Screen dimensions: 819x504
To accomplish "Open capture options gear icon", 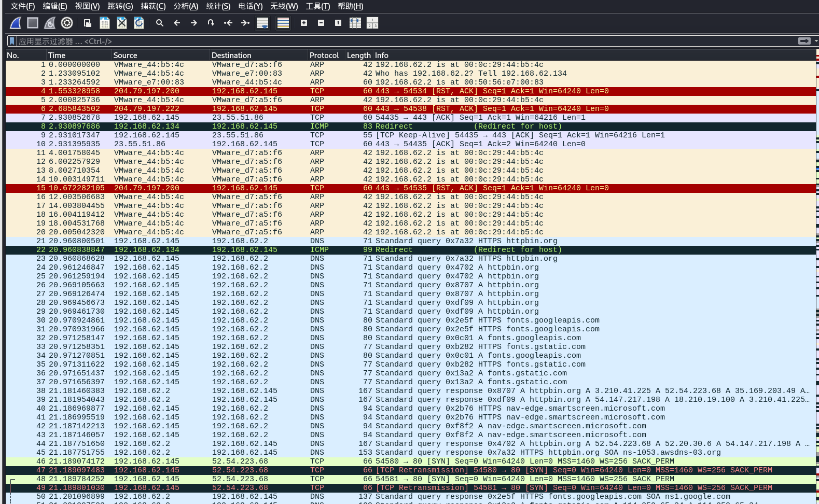I will pos(67,23).
